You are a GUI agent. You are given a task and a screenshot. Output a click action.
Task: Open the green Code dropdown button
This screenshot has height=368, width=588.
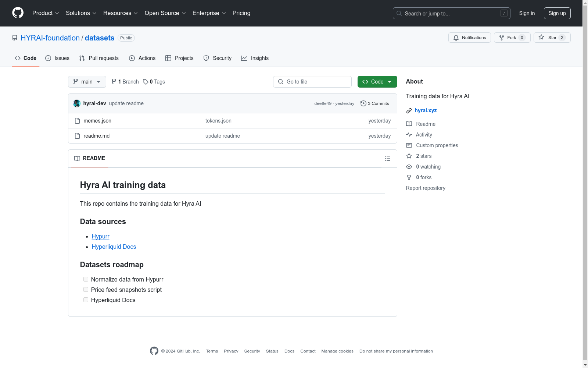377,82
